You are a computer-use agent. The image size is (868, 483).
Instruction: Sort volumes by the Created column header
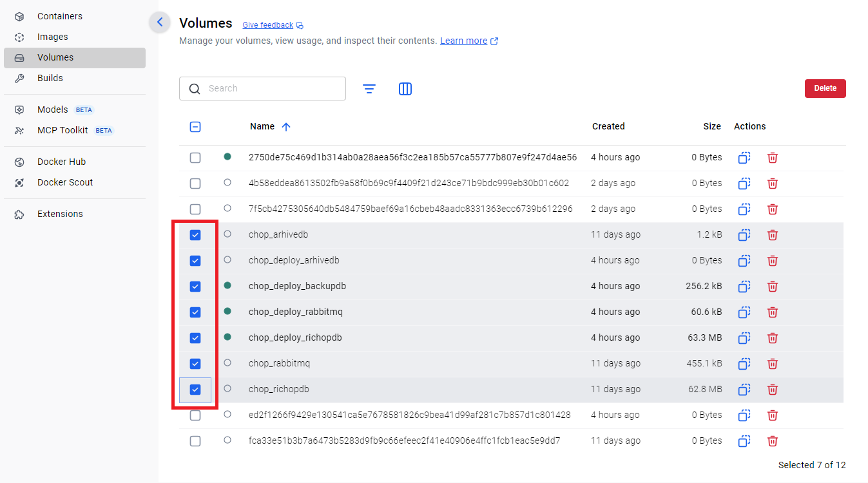pos(608,127)
